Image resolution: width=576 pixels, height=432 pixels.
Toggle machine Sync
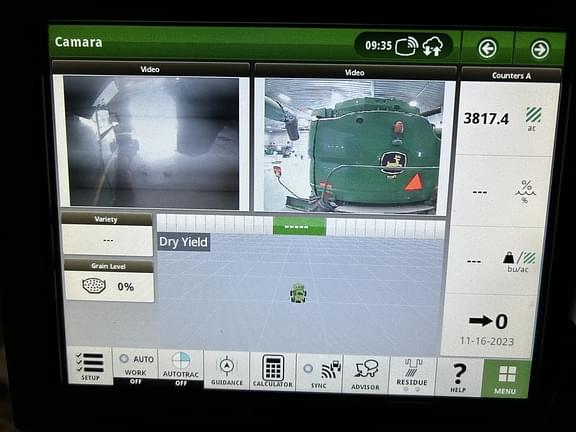click(x=319, y=372)
